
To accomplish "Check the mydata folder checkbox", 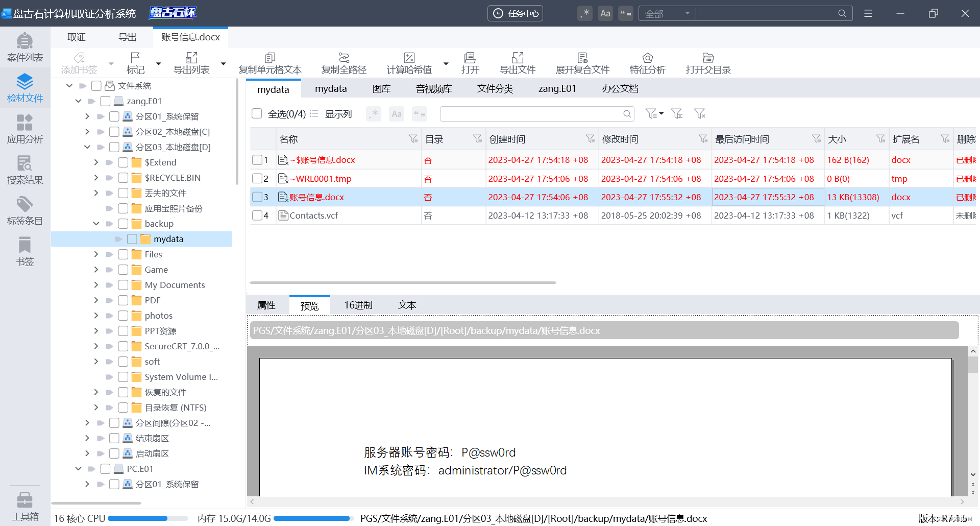I will 132,239.
